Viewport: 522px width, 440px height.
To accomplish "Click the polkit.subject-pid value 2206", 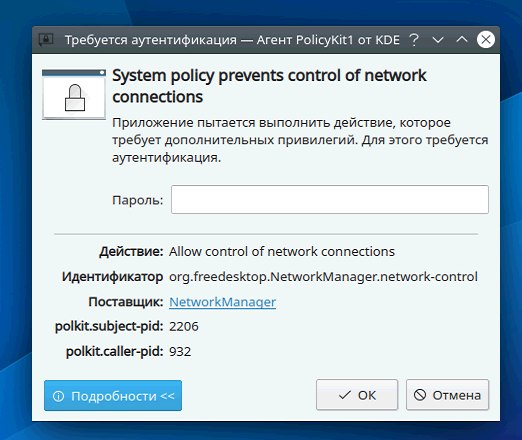I will (x=184, y=326).
